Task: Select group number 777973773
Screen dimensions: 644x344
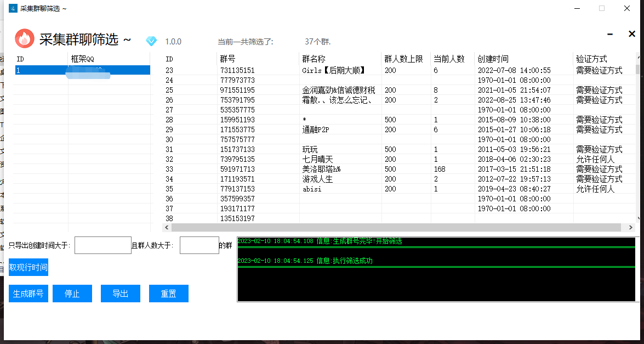Action: [237, 80]
